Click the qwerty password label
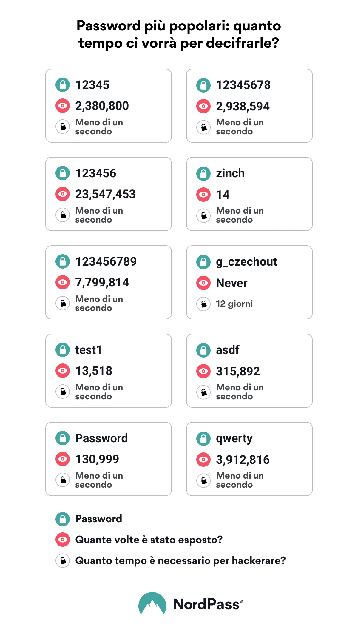The height and width of the screenshot is (644, 358). (x=234, y=438)
